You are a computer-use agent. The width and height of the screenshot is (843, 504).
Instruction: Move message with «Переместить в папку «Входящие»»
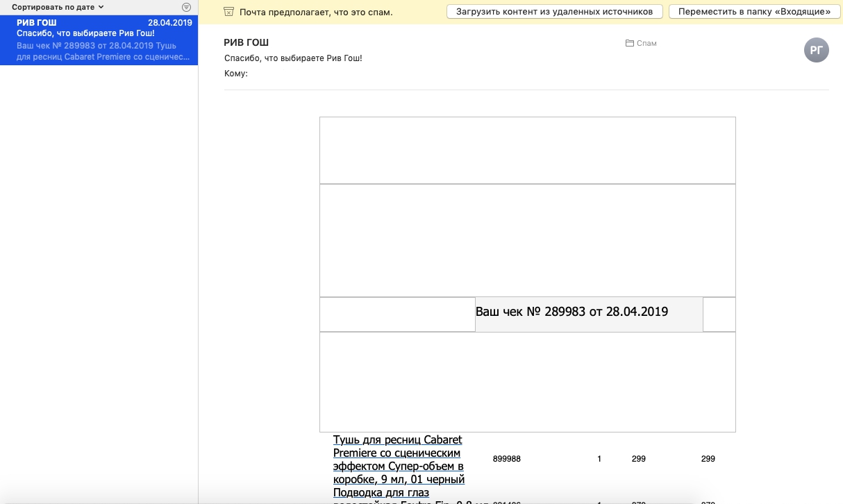pos(754,12)
